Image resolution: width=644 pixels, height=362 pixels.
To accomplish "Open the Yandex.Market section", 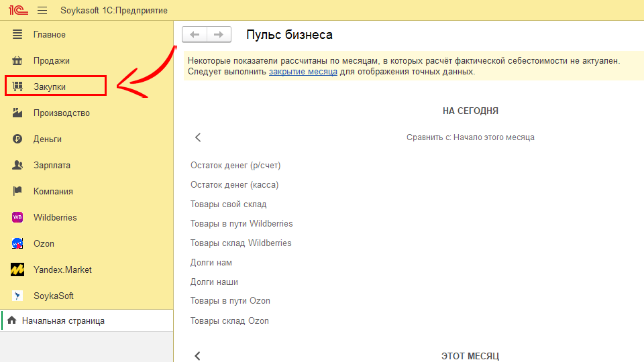I will coord(62,269).
